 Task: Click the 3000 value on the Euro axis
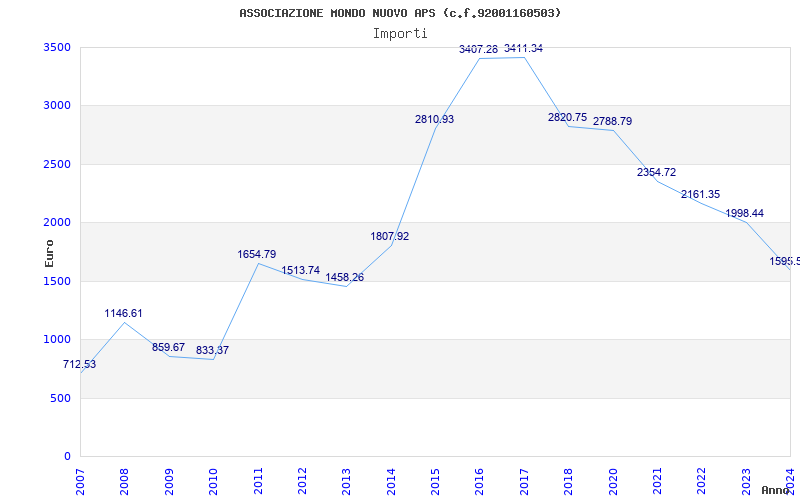57,106
